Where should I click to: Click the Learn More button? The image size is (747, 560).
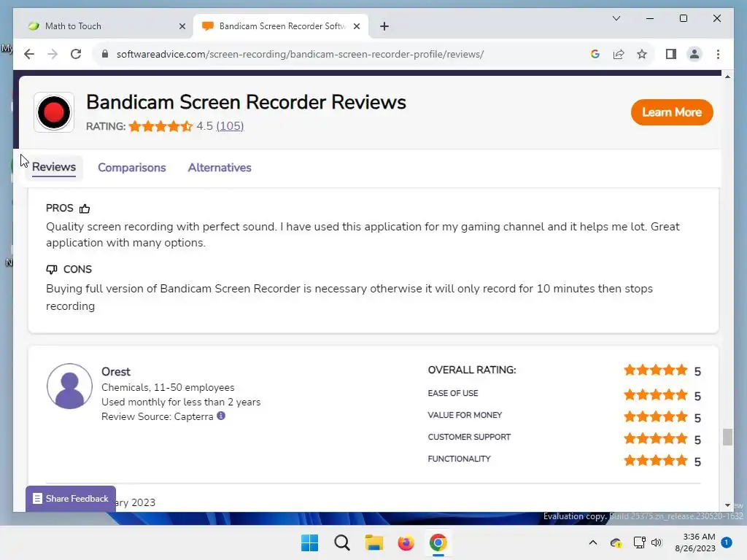tap(672, 112)
